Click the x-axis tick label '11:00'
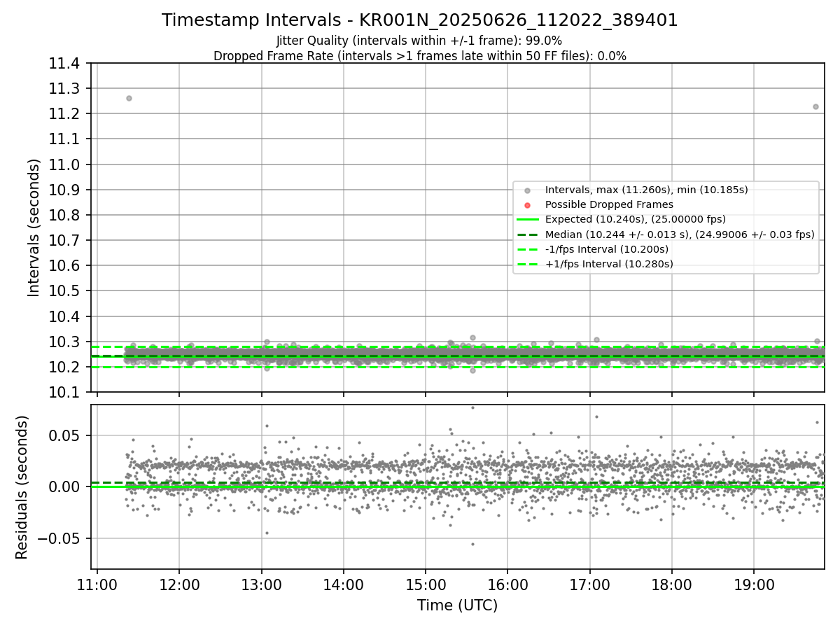Screen dimensions: 840x630 pyautogui.click(x=97, y=584)
